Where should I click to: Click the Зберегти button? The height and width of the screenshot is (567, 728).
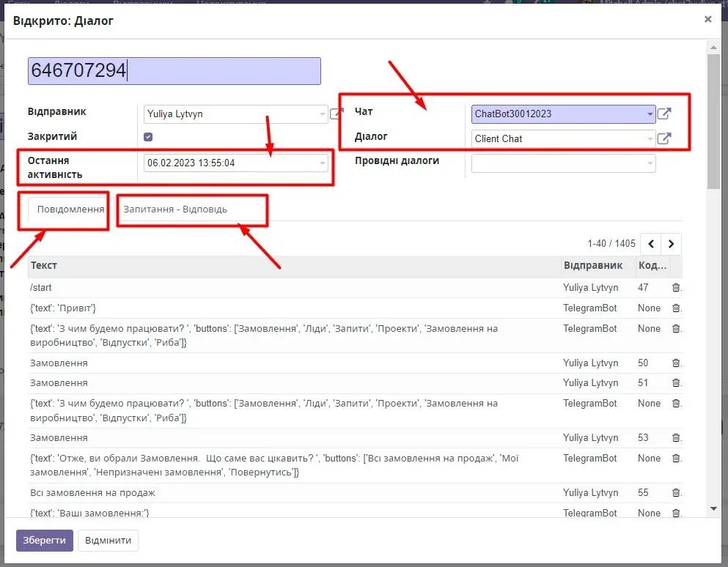tap(45, 541)
